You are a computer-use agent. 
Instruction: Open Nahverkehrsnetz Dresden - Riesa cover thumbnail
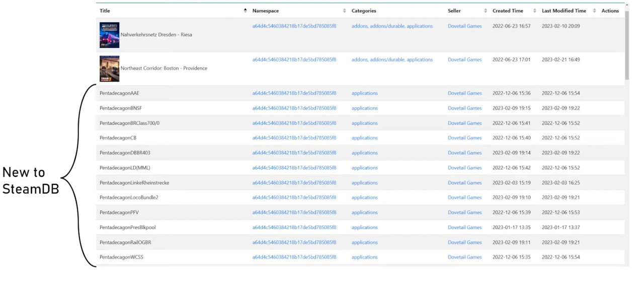coord(109,35)
